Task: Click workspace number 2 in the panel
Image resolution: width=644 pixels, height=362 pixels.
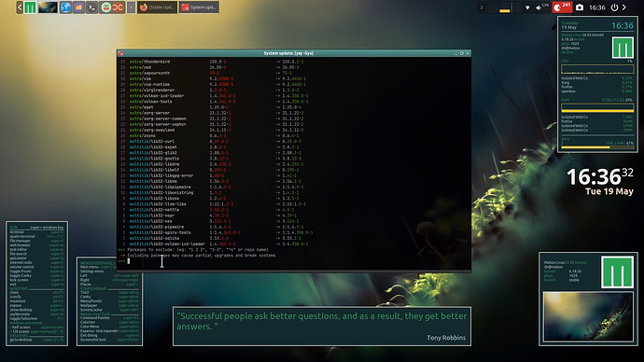Action: [x=482, y=7]
